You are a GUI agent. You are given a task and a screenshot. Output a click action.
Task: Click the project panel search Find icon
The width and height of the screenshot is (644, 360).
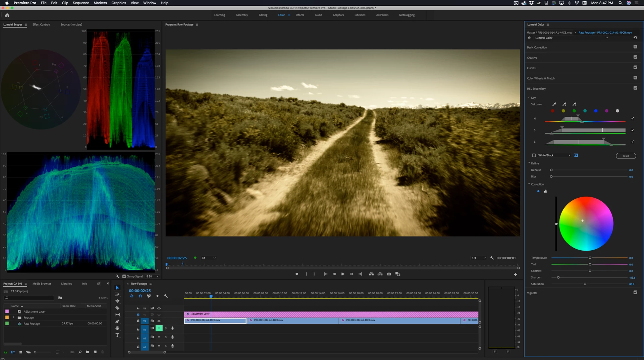(80, 352)
